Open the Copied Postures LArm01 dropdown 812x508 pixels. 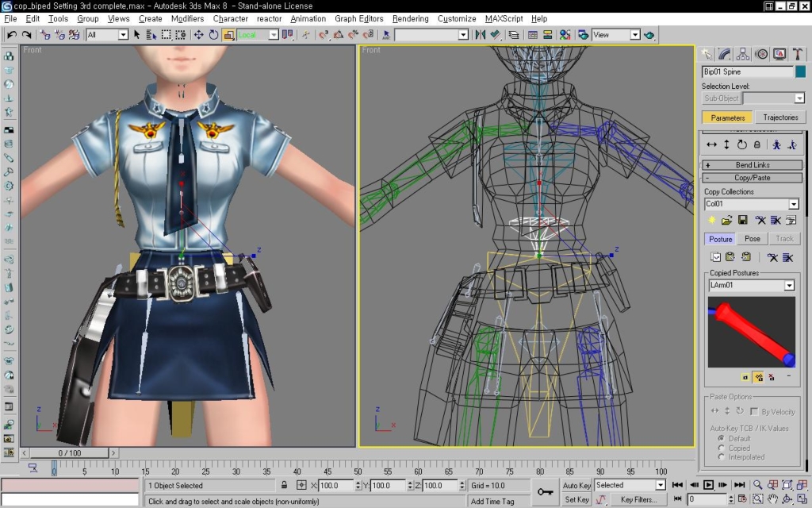click(x=789, y=286)
